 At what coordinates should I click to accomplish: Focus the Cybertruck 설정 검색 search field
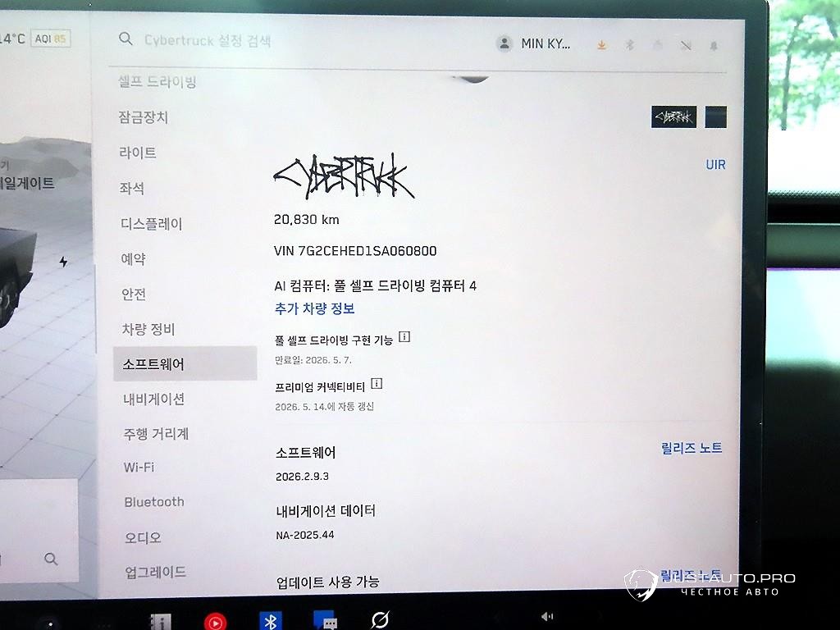point(208,41)
